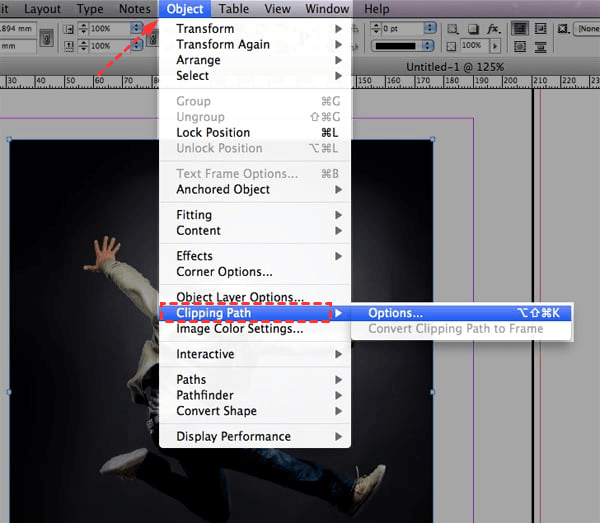
Task: Open the Table menu
Action: tap(234, 9)
